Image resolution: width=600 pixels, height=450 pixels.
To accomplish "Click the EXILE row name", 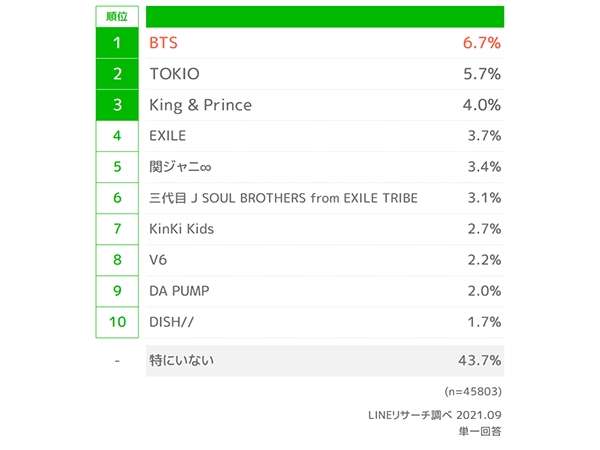I will [168, 136].
